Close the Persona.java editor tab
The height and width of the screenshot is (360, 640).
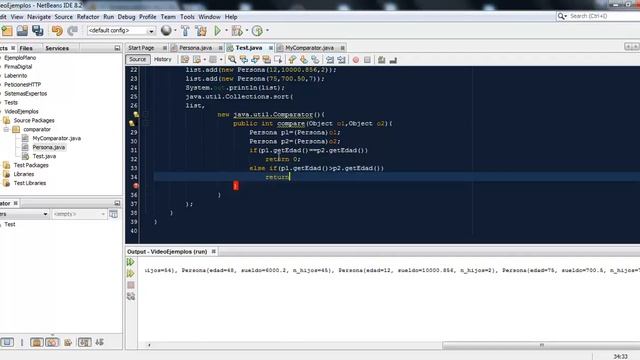[x=220, y=48]
